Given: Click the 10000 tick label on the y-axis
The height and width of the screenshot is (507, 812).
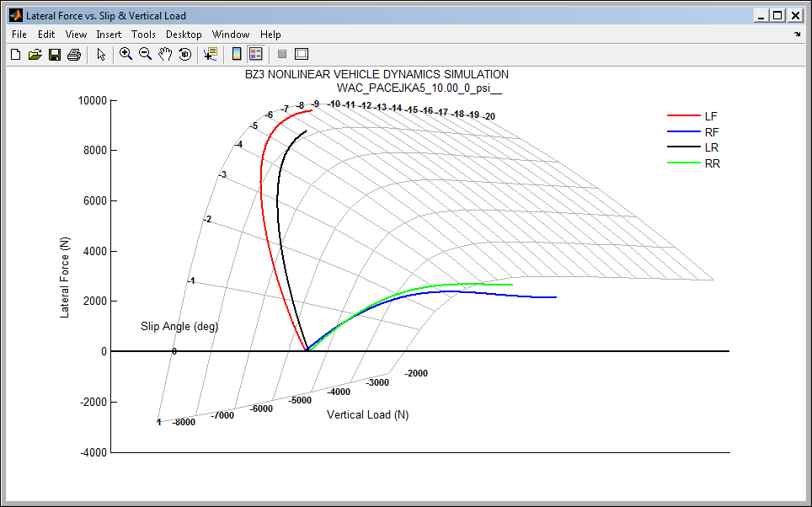Looking at the screenshot, I should [x=93, y=100].
